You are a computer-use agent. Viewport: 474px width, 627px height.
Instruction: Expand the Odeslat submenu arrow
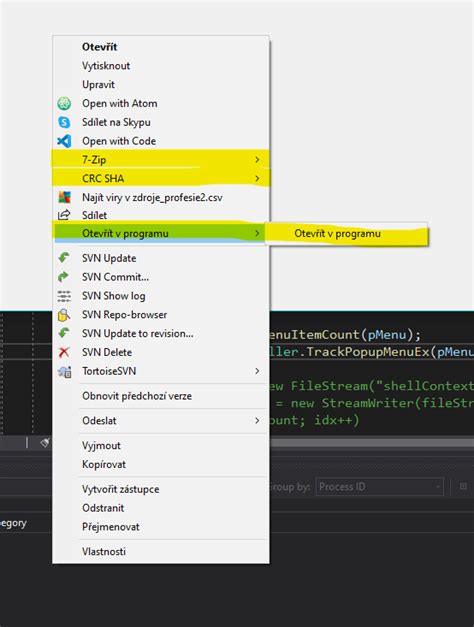(x=257, y=421)
